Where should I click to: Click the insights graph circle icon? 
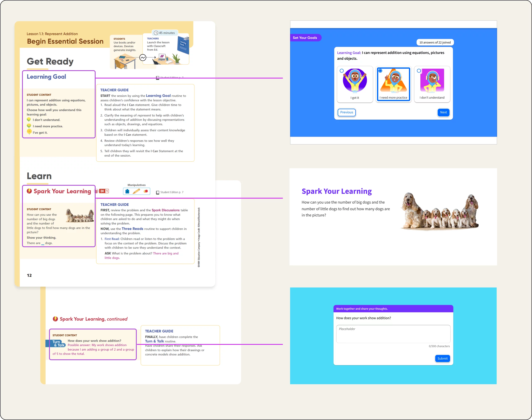coord(143,58)
